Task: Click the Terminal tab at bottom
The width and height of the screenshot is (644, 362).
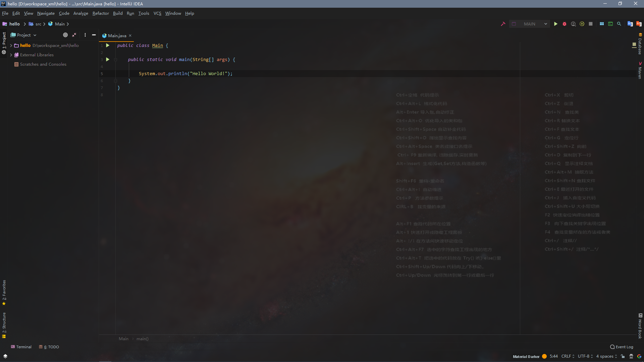Action: (x=21, y=347)
